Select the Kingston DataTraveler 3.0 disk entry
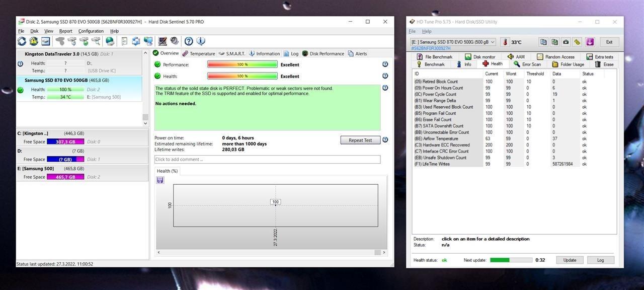This screenshot has width=644, height=290. (x=79, y=62)
